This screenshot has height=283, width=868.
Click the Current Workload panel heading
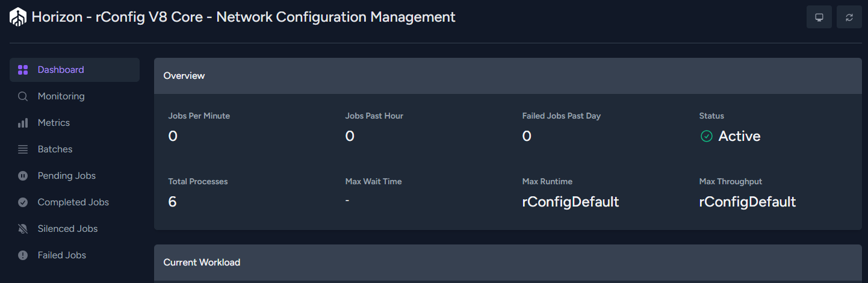[x=202, y=263]
